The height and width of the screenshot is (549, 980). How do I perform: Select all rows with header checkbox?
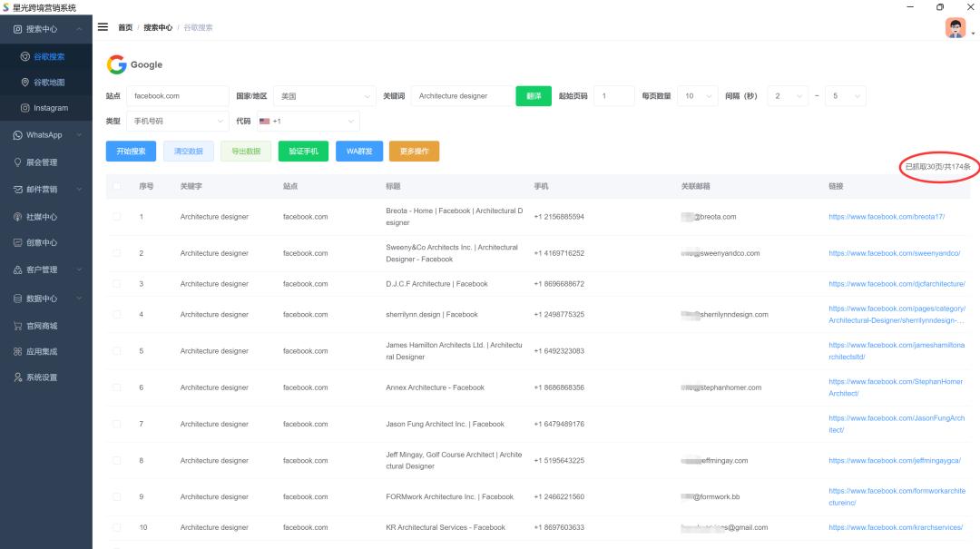point(116,186)
